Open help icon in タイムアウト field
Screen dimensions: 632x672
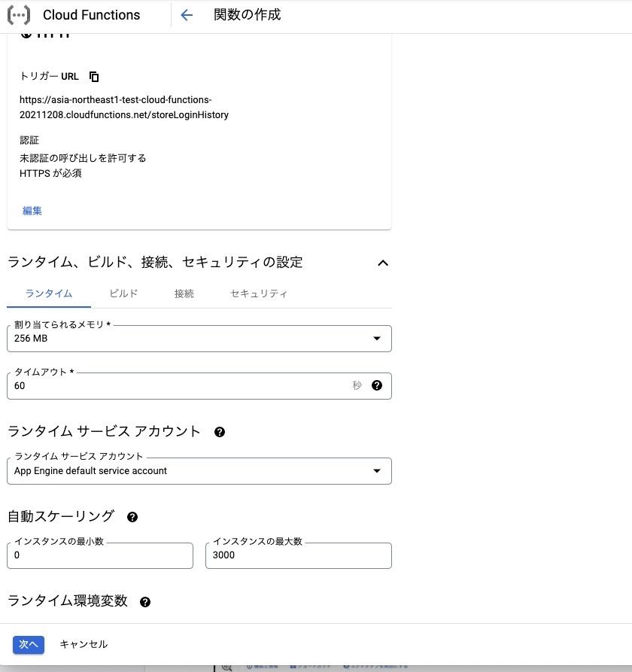click(377, 385)
